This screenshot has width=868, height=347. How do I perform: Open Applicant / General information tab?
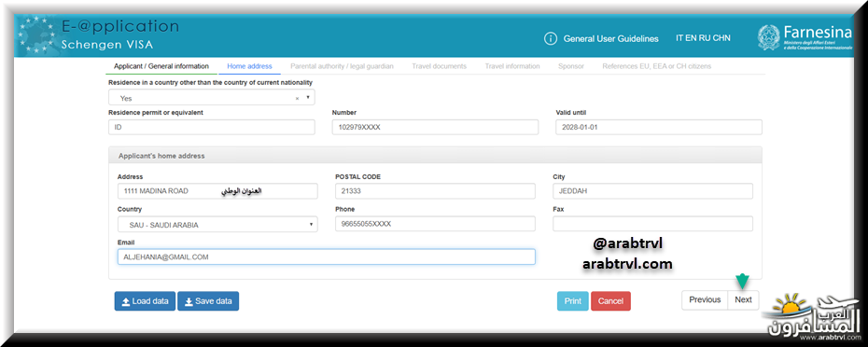click(161, 66)
